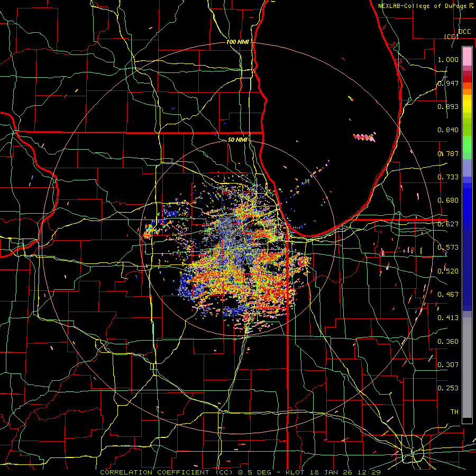This screenshot has width=476, height=476.
Task: Click the TH threshold label
Action: tap(454, 412)
